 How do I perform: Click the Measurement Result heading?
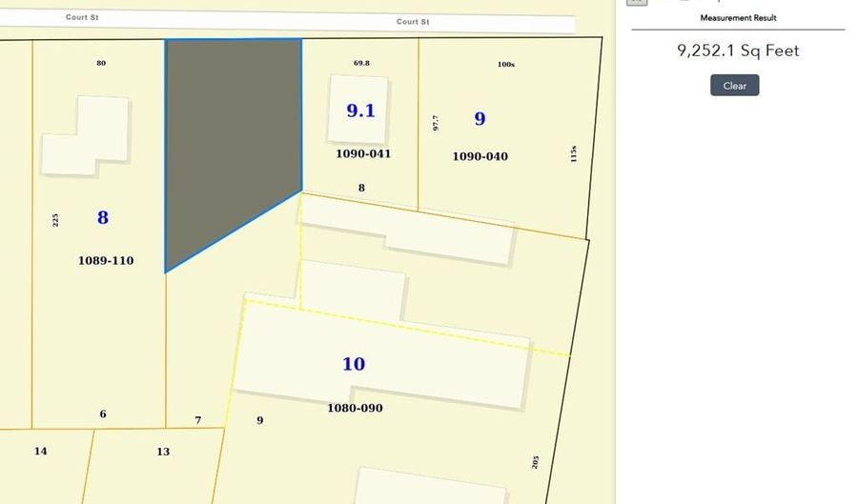(x=738, y=18)
